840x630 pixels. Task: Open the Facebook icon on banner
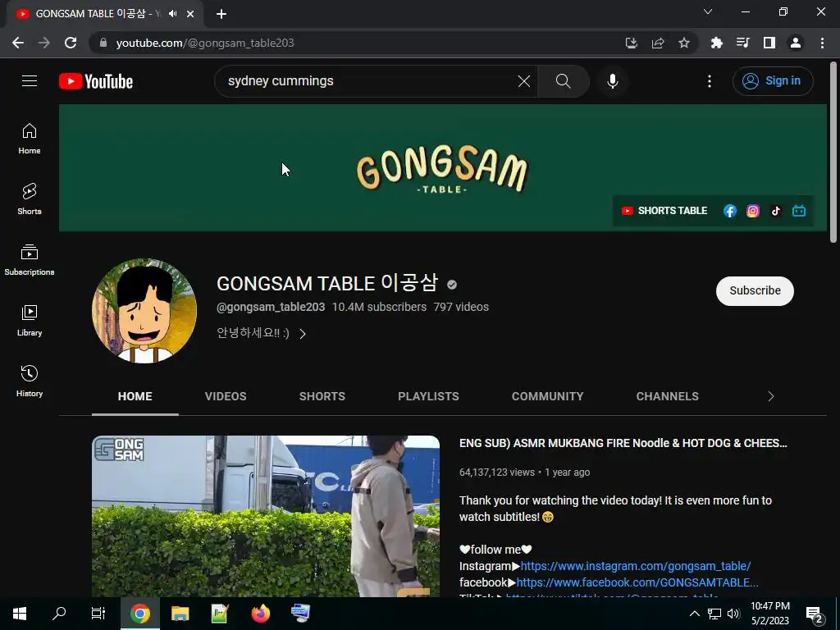729,211
